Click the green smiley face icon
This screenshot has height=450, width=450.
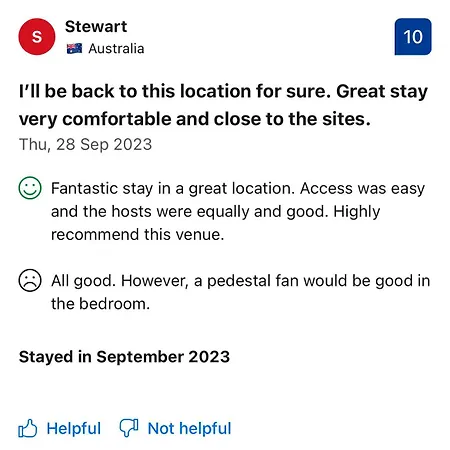coord(30,188)
